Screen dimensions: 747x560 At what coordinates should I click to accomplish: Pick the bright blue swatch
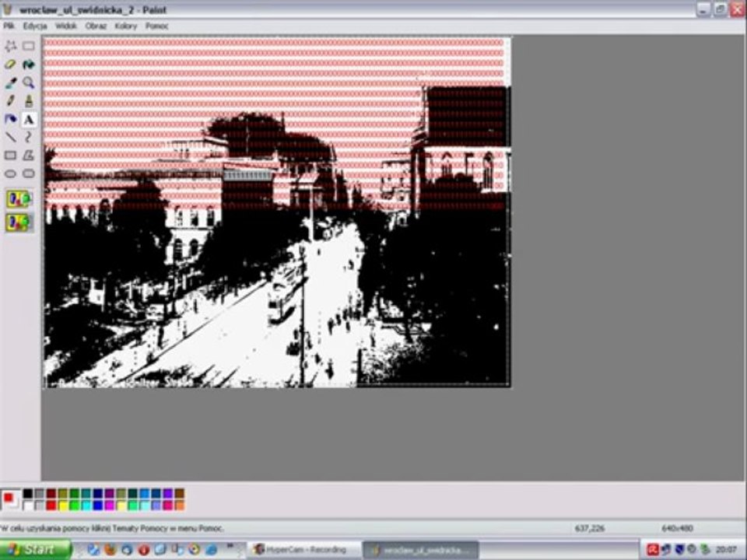pyautogui.click(x=98, y=506)
